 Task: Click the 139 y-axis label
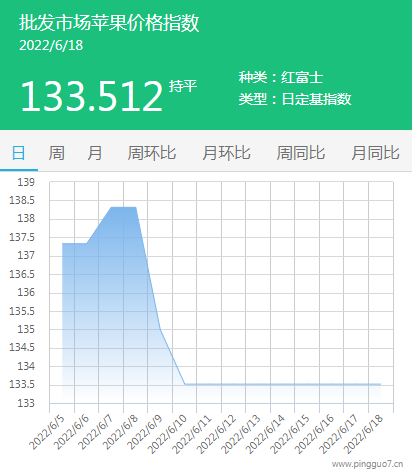point(26,182)
